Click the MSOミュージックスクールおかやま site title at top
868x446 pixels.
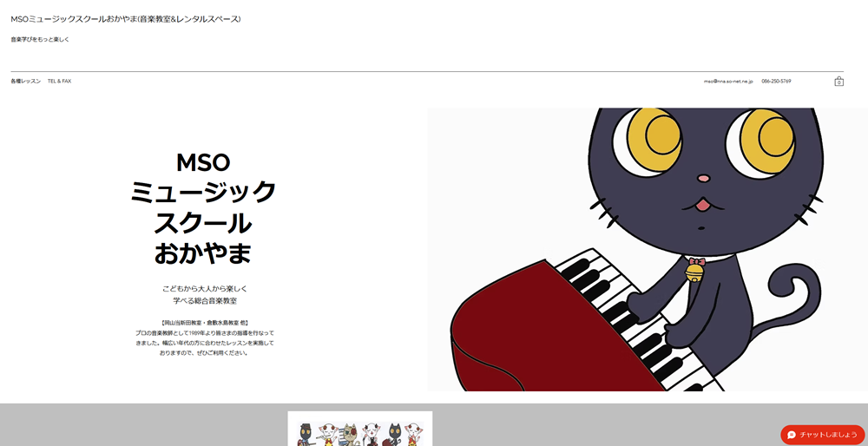coord(126,19)
